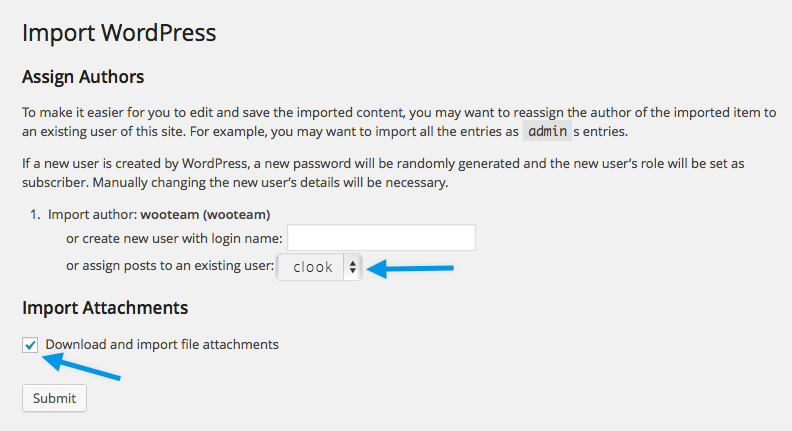Click the 'or create new user' label
This screenshot has height=431, width=792.
(174, 238)
